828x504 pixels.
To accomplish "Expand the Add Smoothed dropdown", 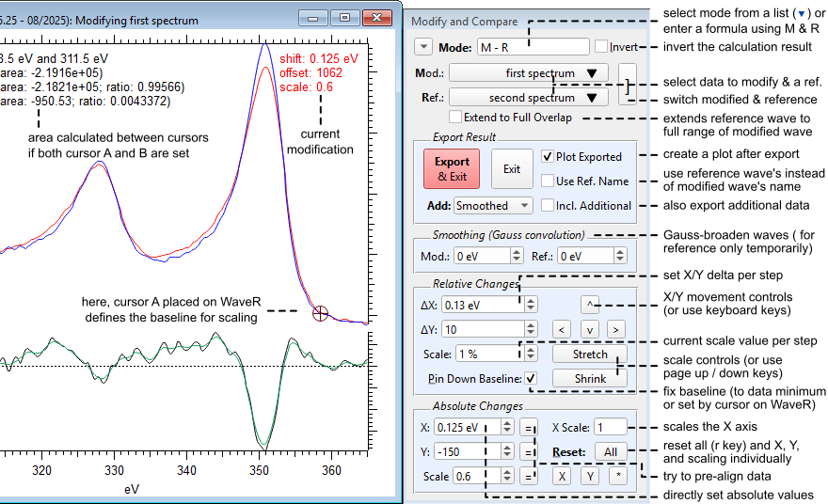I will tap(493, 205).
